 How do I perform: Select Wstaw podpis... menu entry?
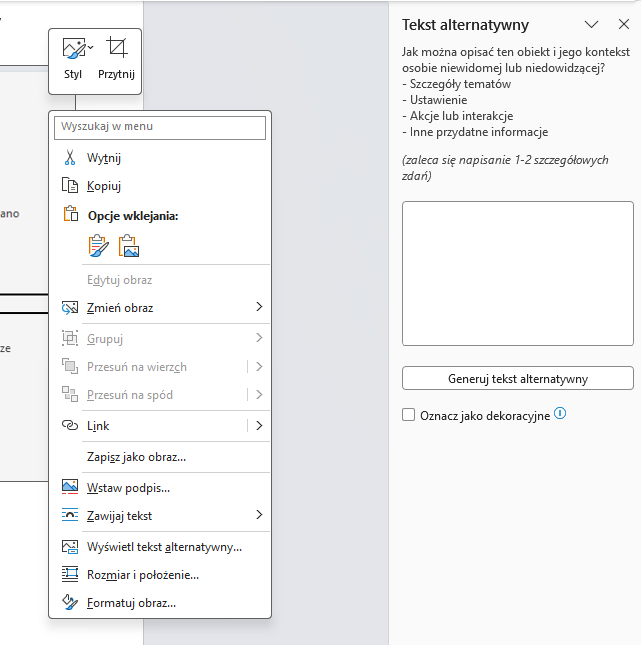pyautogui.click(x=160, y=488)
